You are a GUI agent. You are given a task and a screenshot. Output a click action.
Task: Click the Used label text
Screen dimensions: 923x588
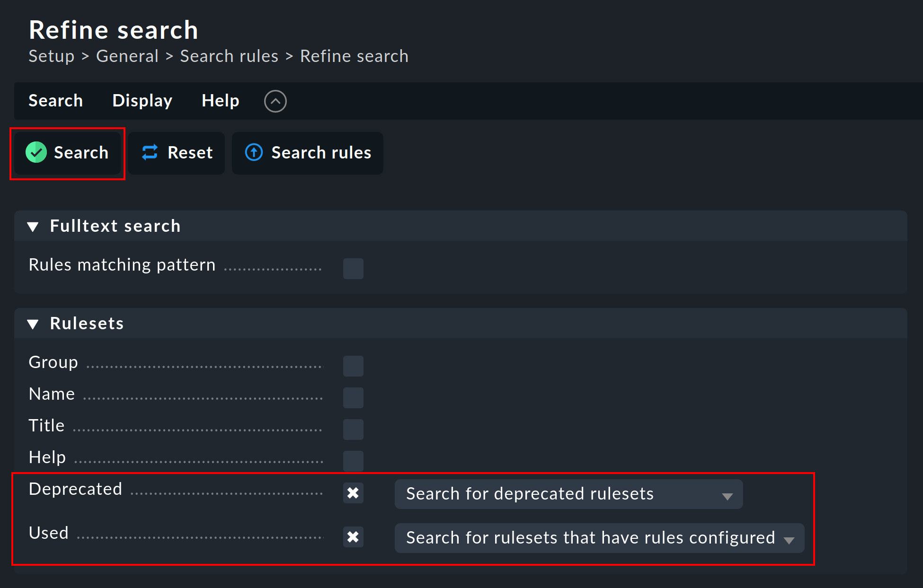(x=49, y=533)
